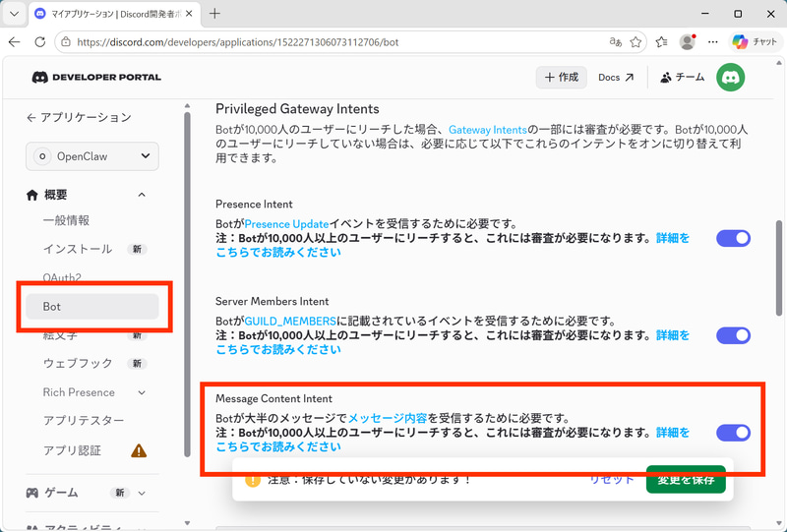Click the OpenClaw app icon in selector
This screenshot has width=787, height=532.
pyautogui.click(x=42, y=156)
